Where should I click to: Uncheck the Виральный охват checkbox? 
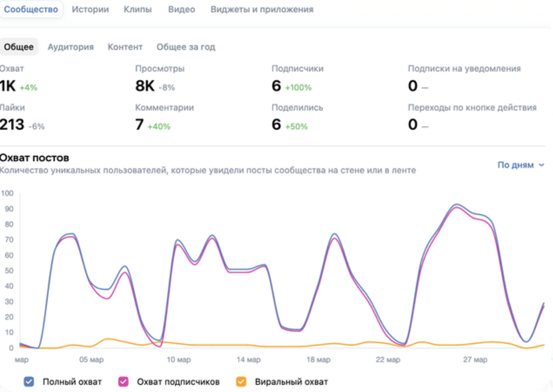(241, 382)
